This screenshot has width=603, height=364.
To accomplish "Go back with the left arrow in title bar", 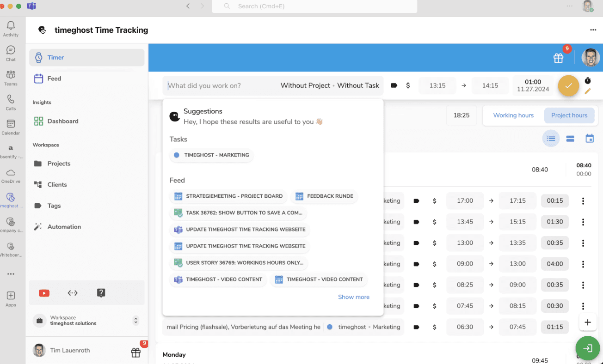I will tap(188, 6).
